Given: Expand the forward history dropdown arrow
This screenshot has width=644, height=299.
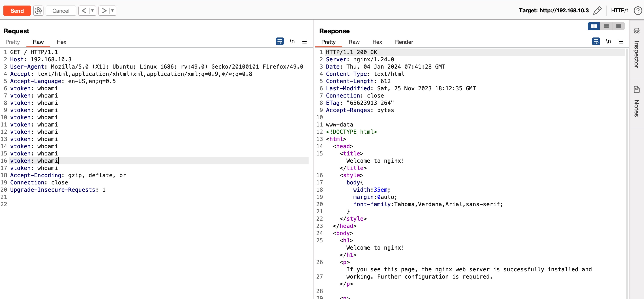Looking at the screenshot, I should (x=113, y=11).
